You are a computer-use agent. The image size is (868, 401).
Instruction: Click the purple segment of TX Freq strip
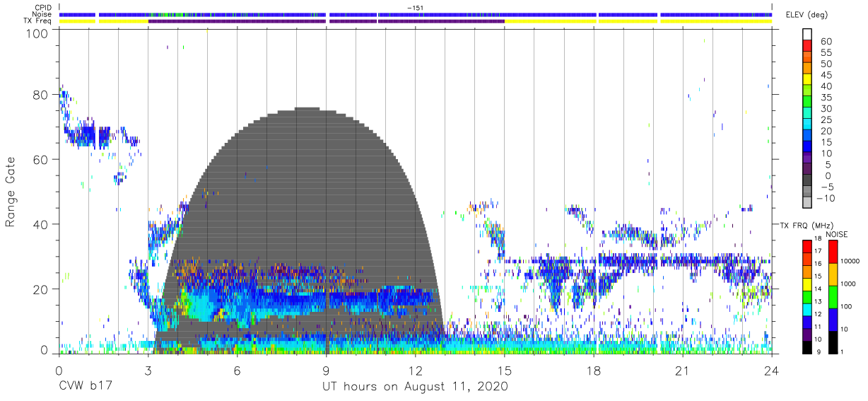click(x=327, y=21)
